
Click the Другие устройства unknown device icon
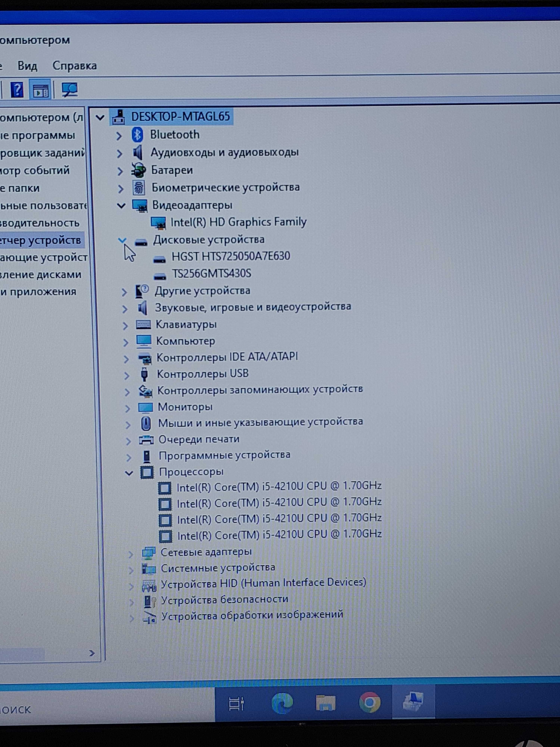142,291
